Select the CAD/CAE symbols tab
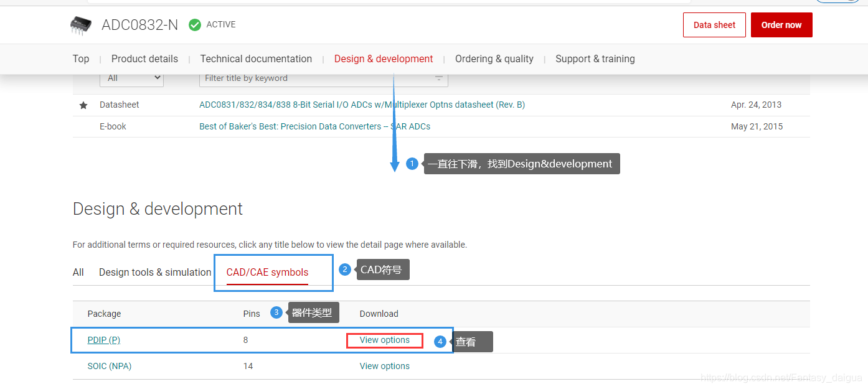The image size is (868, 389). click(x=267, y=272)
